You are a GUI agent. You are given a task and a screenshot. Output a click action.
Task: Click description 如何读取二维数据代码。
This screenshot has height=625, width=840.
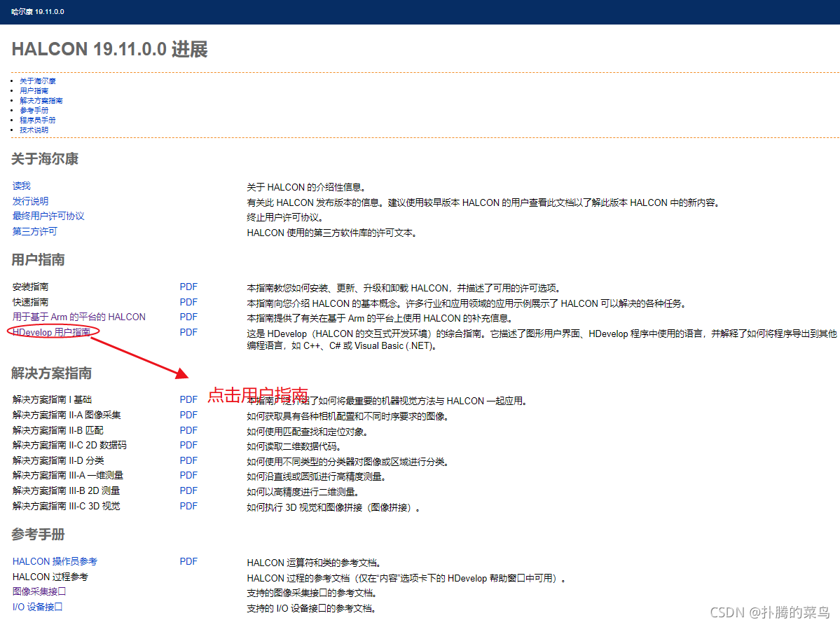(294, 446)
